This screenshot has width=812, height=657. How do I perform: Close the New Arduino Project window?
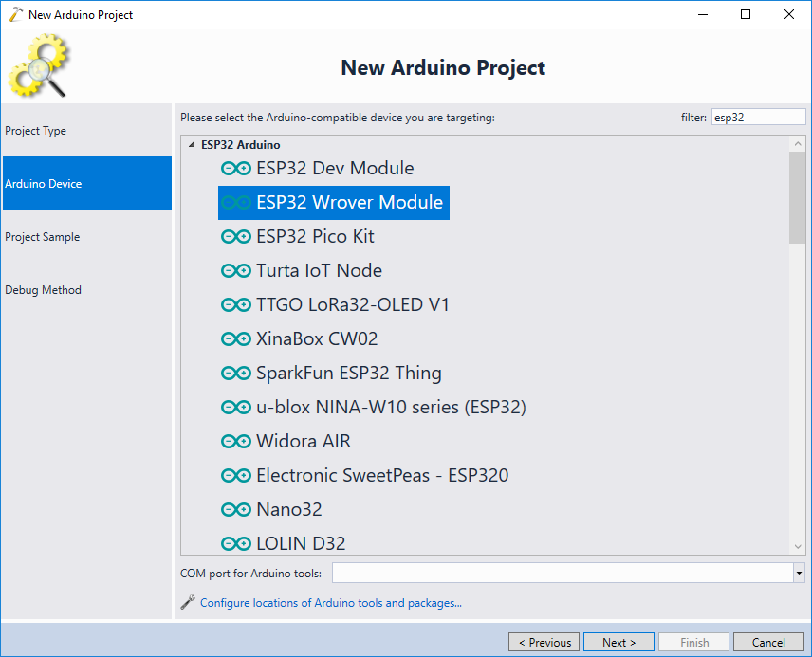coord(788,14)
